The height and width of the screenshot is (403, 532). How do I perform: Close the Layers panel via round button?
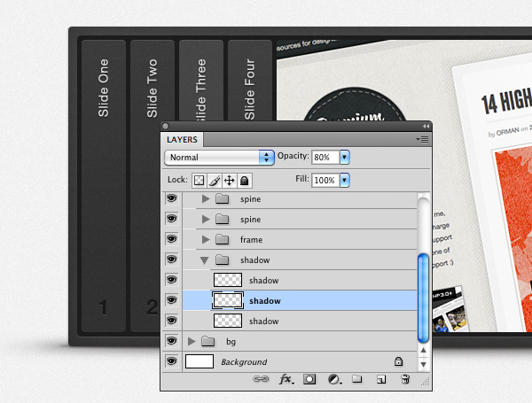[165, 126]
